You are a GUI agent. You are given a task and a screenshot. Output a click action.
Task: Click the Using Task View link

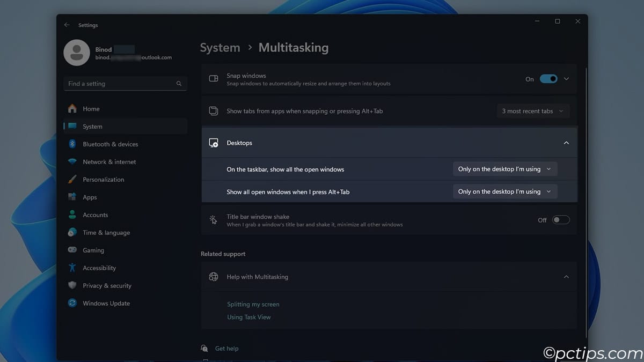(248, 317)
